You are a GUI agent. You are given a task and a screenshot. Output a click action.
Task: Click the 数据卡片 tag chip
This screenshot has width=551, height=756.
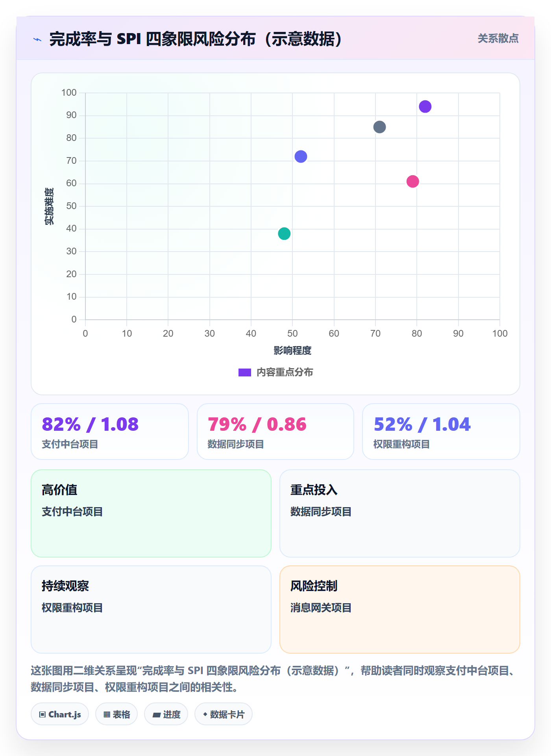224,714
